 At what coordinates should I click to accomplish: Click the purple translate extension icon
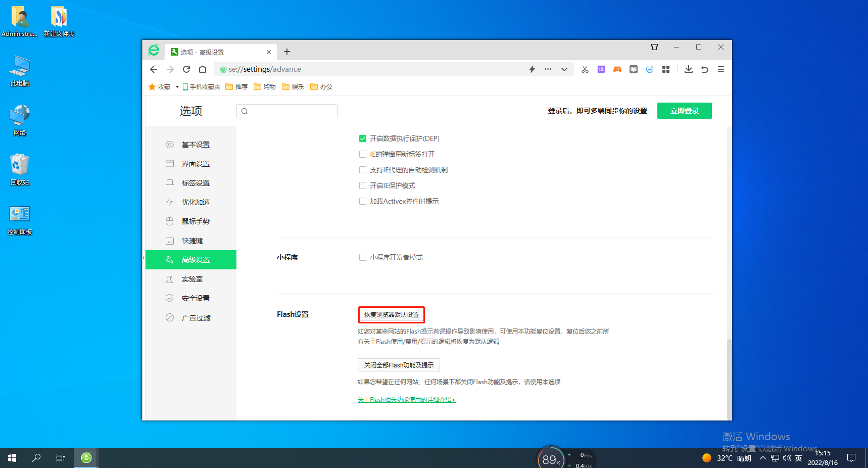click(601, 69)
